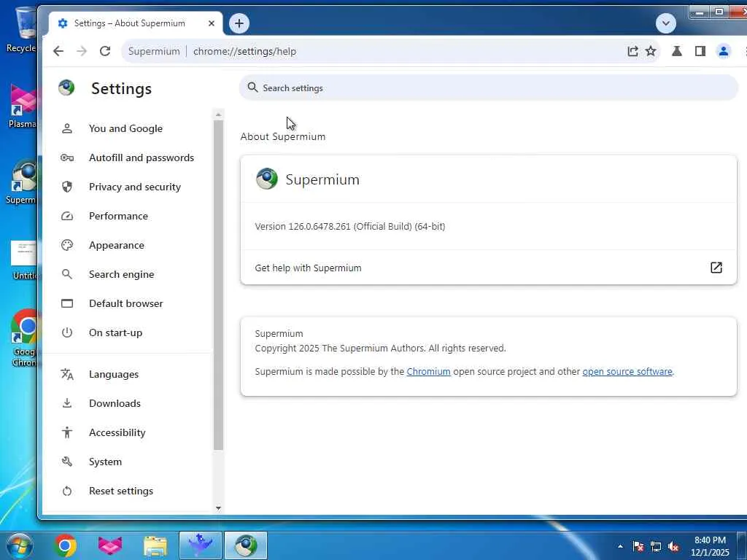This screenshot has height=560, width=747.
Task: Go to Privacy and security
Action: [x=135, y=187]
